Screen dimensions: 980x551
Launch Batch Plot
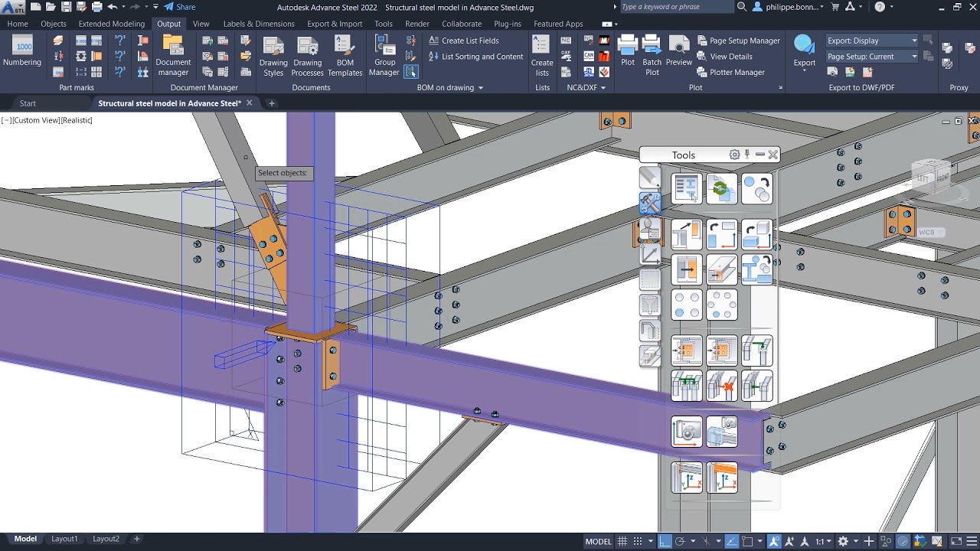tap(652, 55)
